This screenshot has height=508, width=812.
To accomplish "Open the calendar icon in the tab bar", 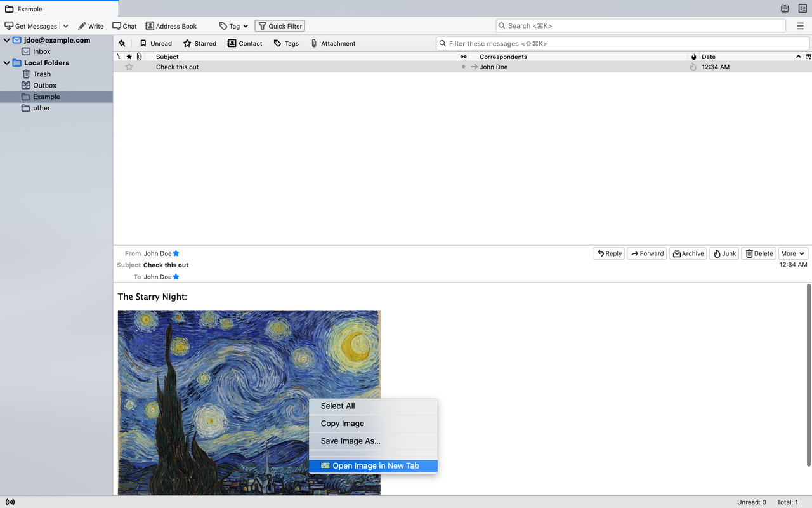I will [x=785, y=9].
